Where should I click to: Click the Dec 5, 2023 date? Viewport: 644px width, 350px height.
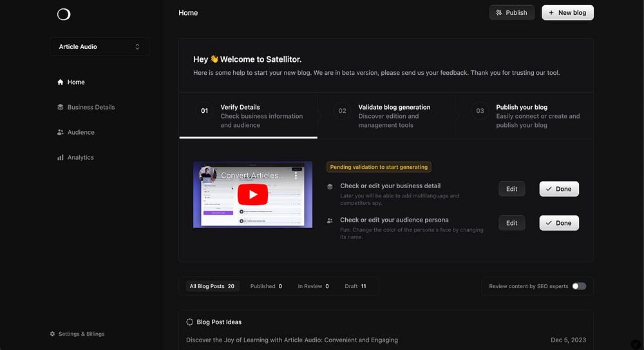pos(569,340)
